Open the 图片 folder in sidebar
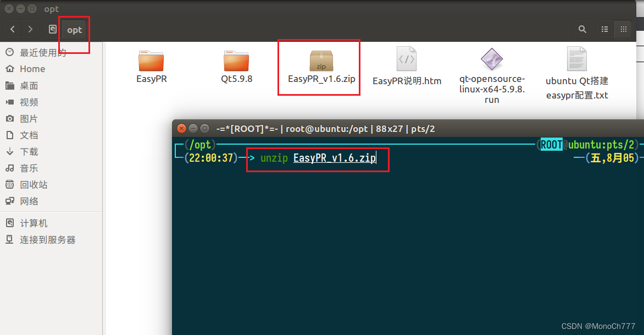This screenshot has height=335, width=644. pos(30,118)
